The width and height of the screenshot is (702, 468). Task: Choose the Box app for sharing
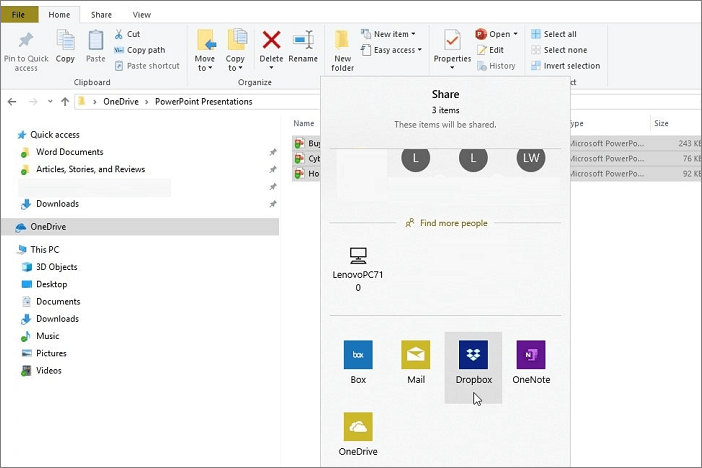(358, 361)
